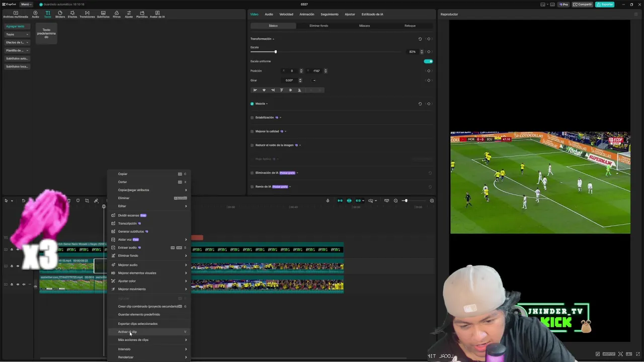
Task: Expand the Plantilla de texto dropdown
Action: (x=17, y=50)
